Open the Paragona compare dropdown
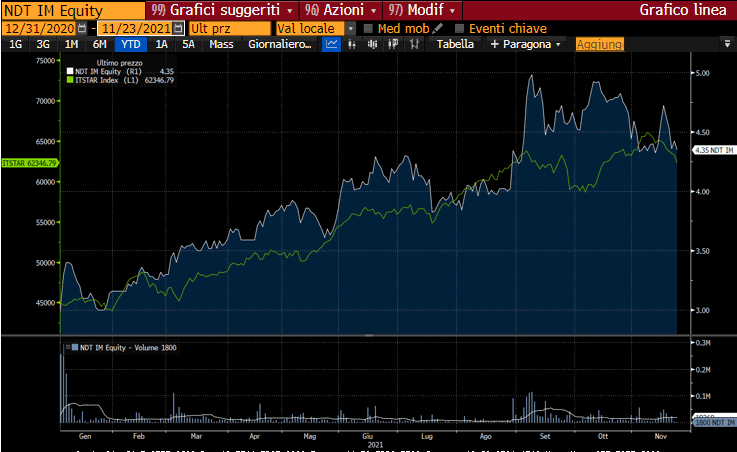Screen dimensions: 737x452 (526, 44)
